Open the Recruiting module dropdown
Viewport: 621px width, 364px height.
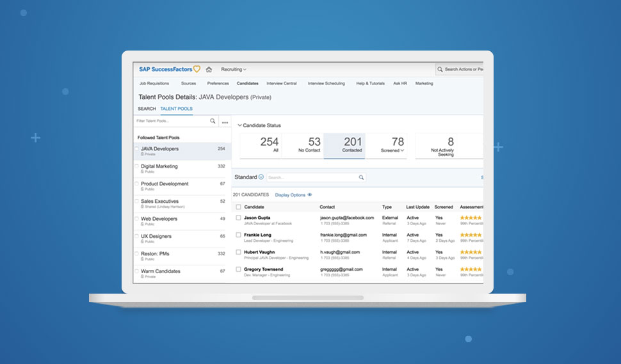pyautogui.click(x=234, y=69)
